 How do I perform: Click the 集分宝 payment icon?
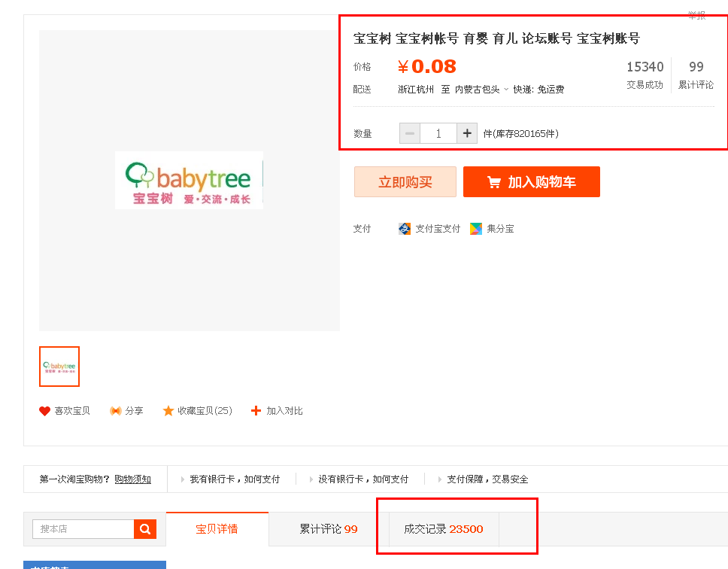[476, 229]
